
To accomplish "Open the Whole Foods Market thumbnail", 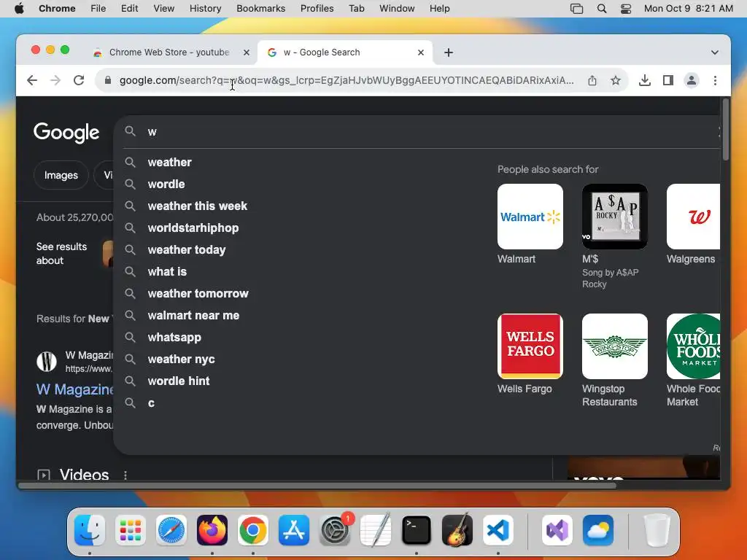I will 693,346.
